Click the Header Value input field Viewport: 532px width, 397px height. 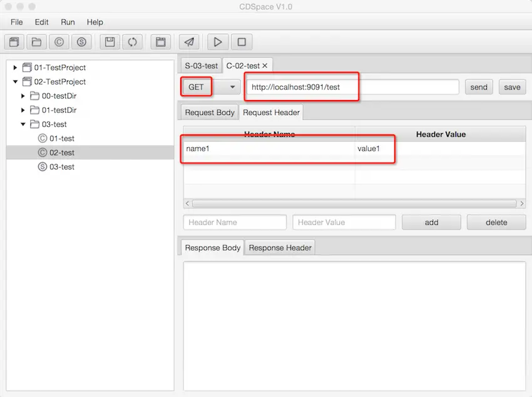click(x=344, y=223)
